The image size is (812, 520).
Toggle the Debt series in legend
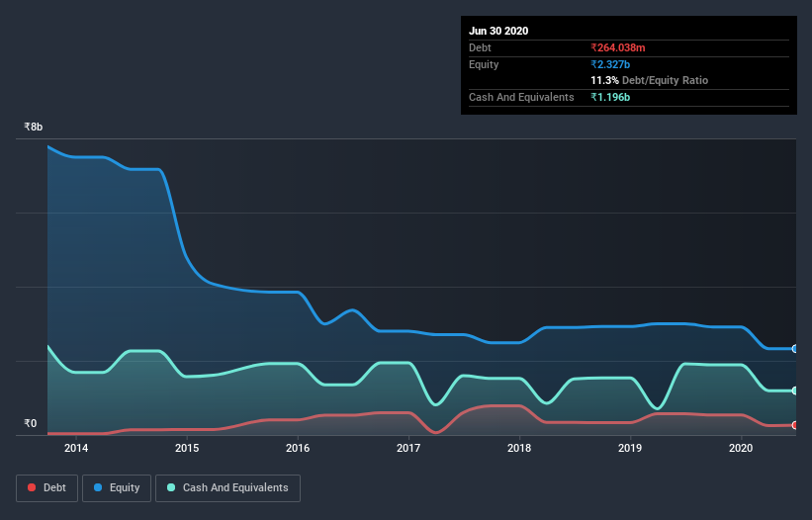[x=47, y=488]
